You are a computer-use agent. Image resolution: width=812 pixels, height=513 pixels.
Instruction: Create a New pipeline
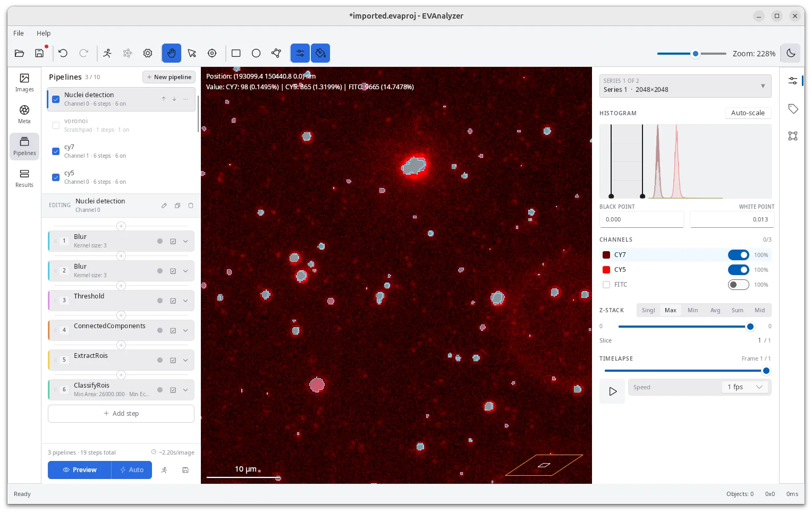coord(169,77)
